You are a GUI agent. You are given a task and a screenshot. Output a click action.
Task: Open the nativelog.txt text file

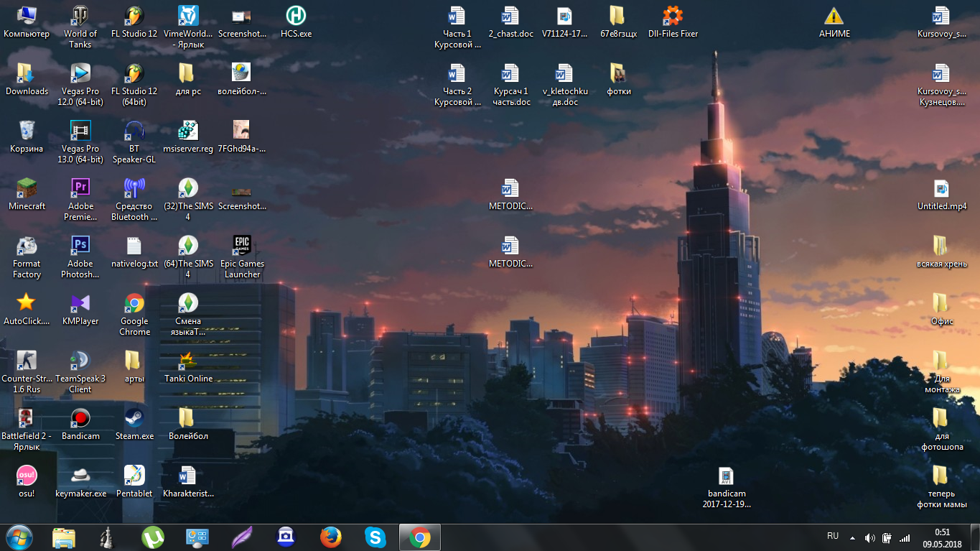[134, 251]
